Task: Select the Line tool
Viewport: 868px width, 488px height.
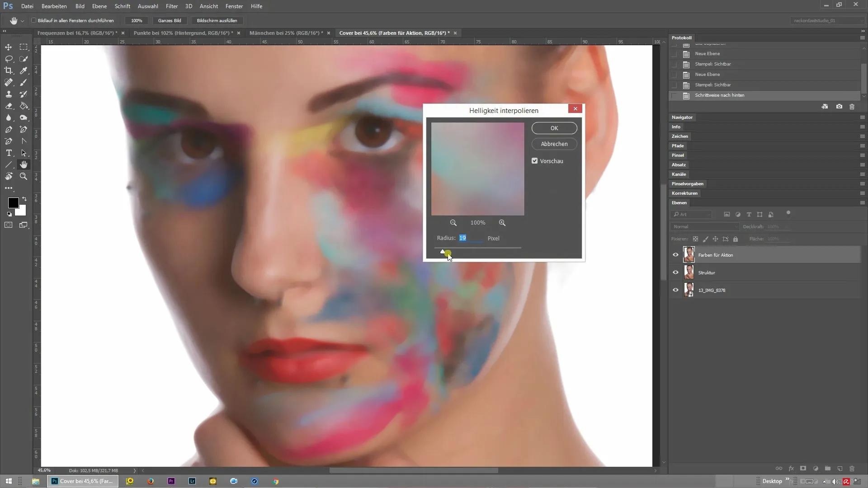Action: (9, 164)
